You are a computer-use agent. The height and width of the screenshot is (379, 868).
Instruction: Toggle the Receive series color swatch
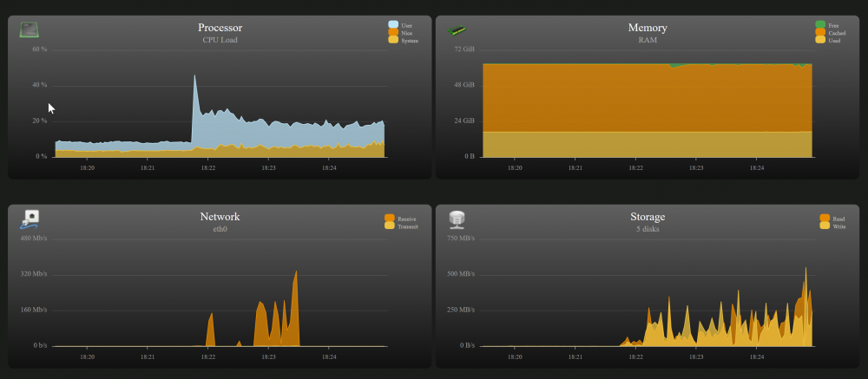click(x=389, y=218)
